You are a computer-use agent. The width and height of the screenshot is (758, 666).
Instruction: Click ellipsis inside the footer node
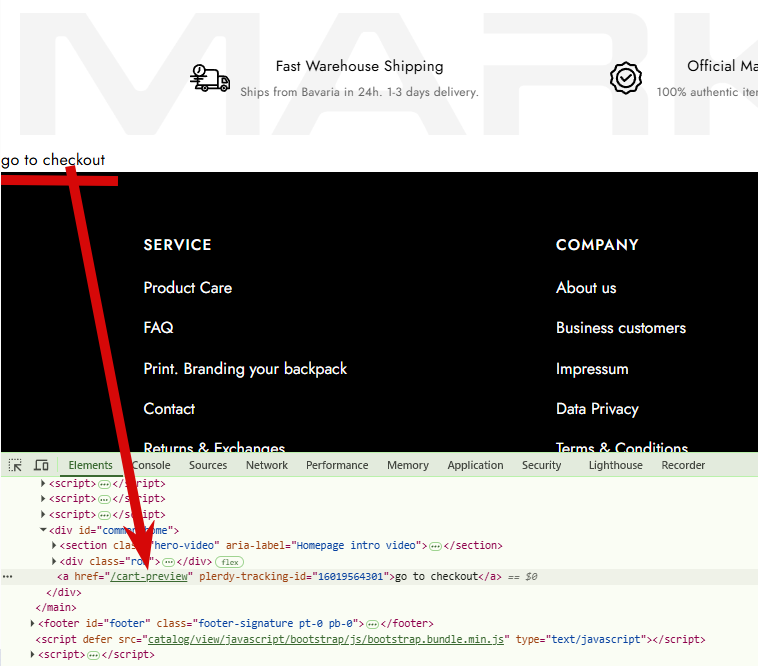pyautogui.click(x=372, y=624)
